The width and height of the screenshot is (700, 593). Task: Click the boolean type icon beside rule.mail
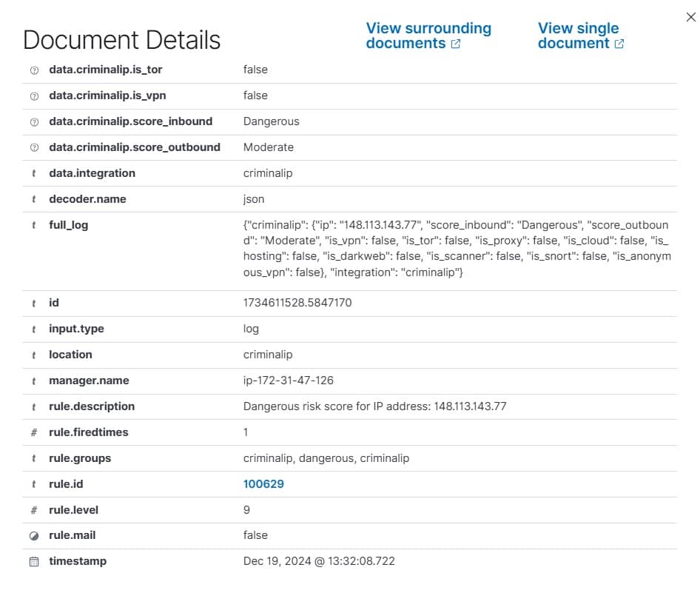33,535
